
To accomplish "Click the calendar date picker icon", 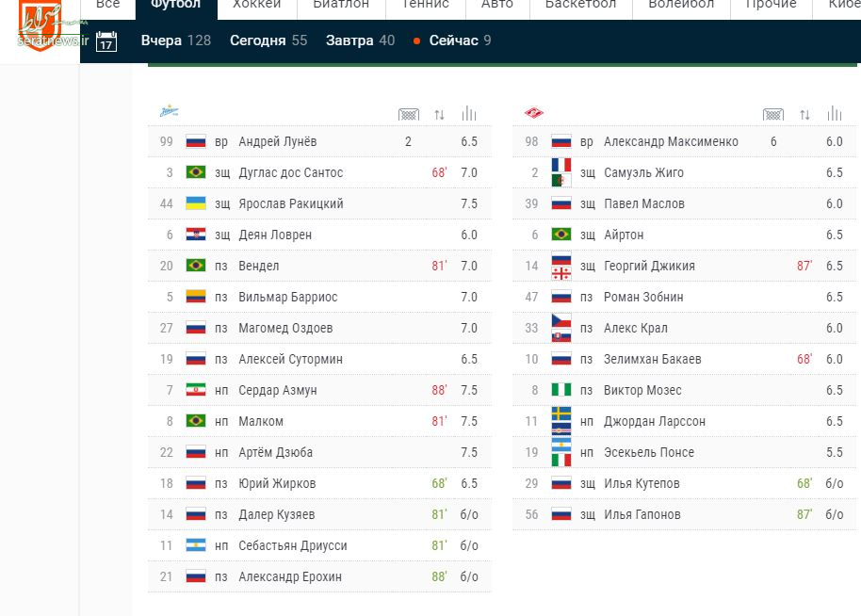I will (x=106, y=41).
